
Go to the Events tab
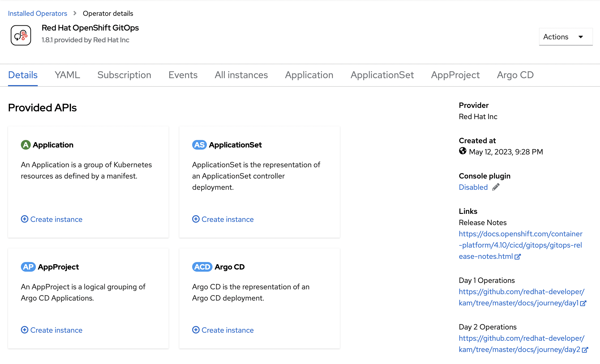(183, 75)
